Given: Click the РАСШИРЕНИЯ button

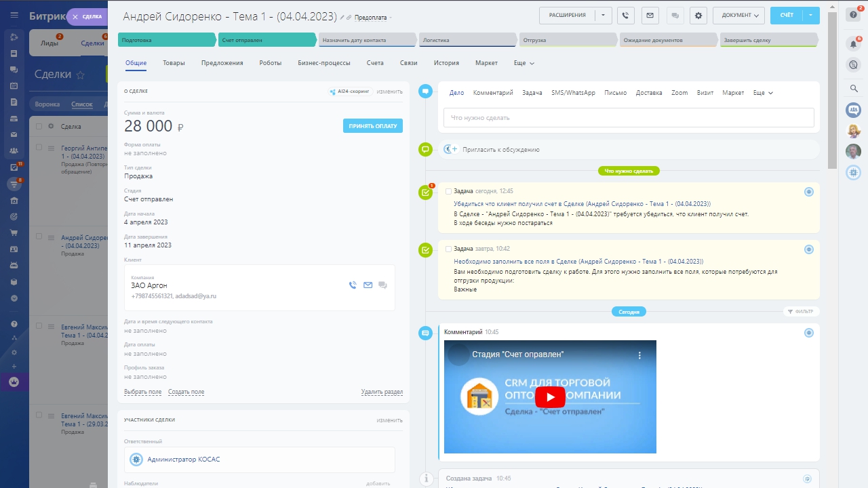Looking at the screenshot, I should (567, 16).
